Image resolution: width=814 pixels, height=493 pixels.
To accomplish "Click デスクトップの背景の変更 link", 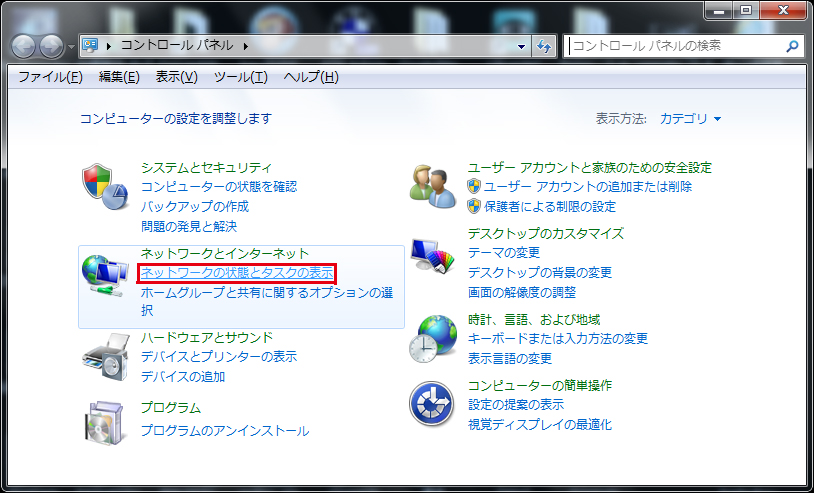I will (540, 272).
